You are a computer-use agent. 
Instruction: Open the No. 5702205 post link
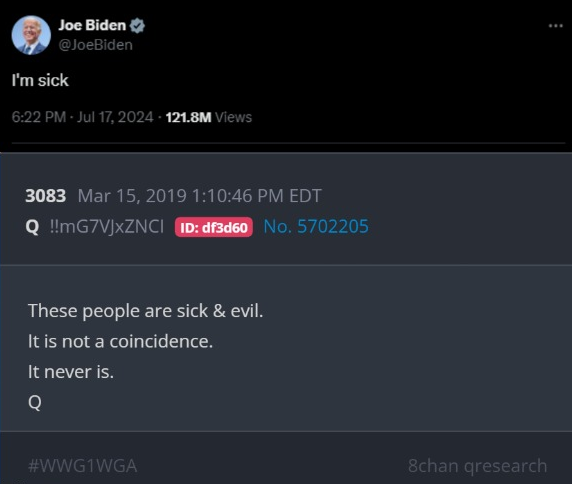(x=316, y=226)
